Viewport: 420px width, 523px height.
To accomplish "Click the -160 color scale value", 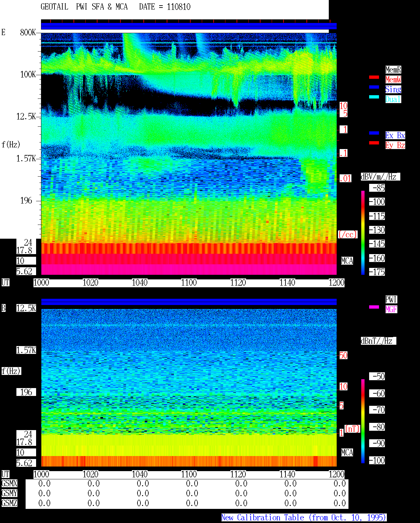I will pyautogui.click(x=377, y=258).
